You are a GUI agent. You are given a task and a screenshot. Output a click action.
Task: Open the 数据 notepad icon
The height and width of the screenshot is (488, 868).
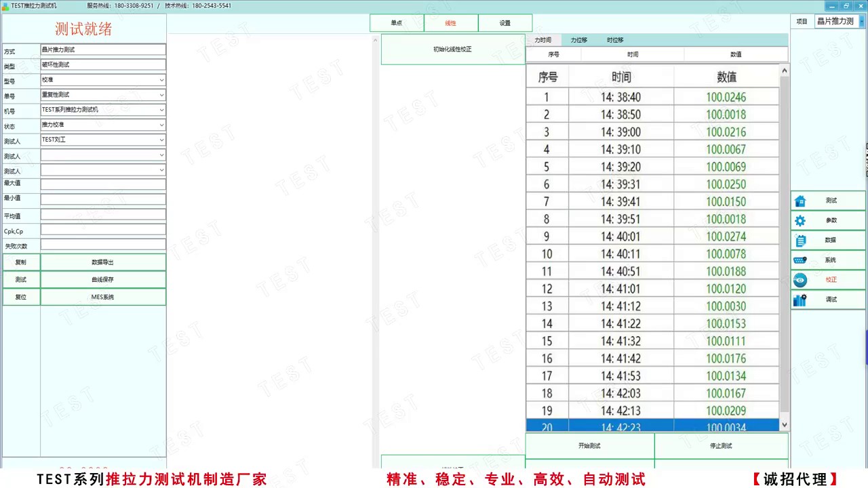pos(800,240)
